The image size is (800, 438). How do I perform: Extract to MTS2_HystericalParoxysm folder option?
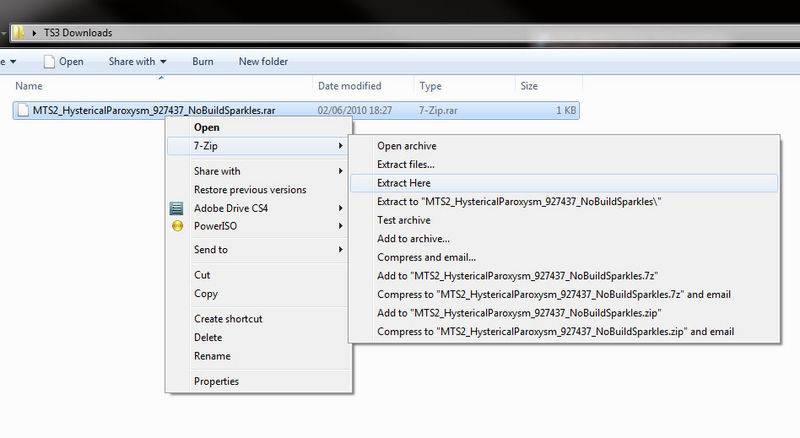[519, 202]
